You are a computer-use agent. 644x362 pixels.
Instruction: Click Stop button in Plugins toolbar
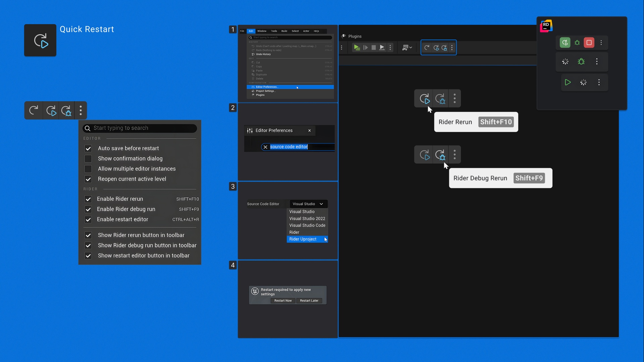coord(374,48)
